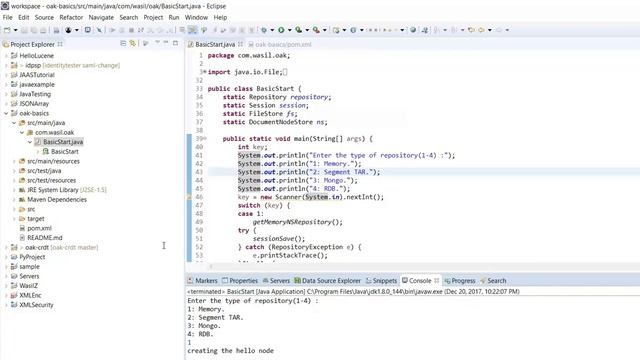
Task: Click the Coverage run toolbar icon
Action: pyautogui.click(x=299, y=30)
